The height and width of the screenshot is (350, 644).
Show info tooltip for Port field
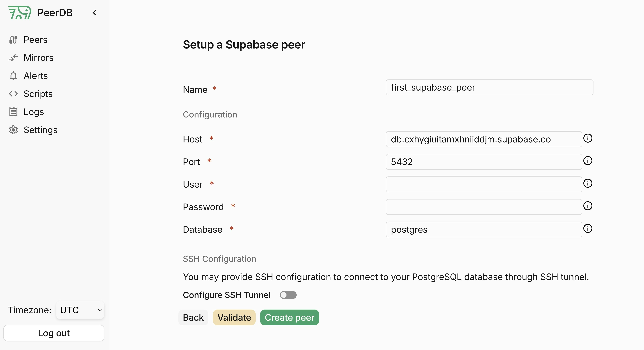pos(588,161)
